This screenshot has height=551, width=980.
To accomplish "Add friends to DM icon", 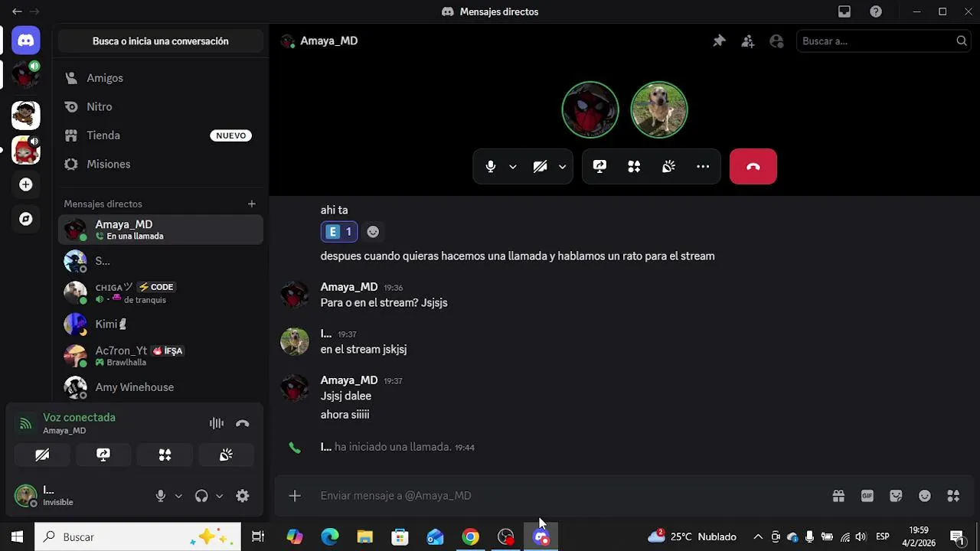I will (x=748, y=41).
